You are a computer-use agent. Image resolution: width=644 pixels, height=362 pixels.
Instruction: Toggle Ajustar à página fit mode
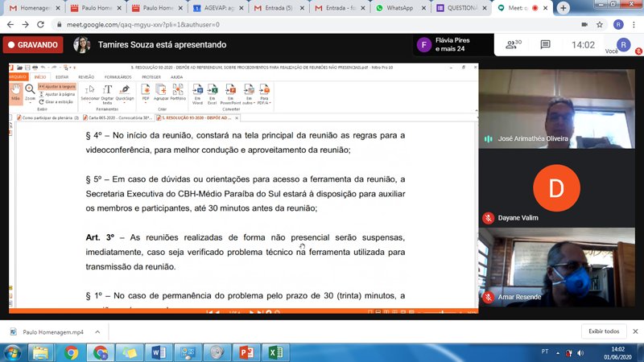57,94
